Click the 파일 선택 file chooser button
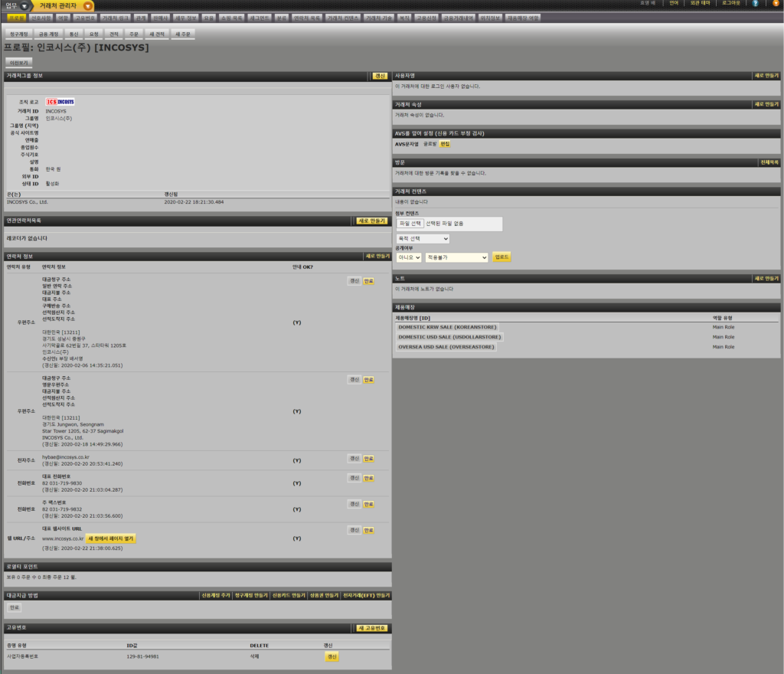This screenshot has height=674, width=784. pyautogui.click(x=410, y=224)
